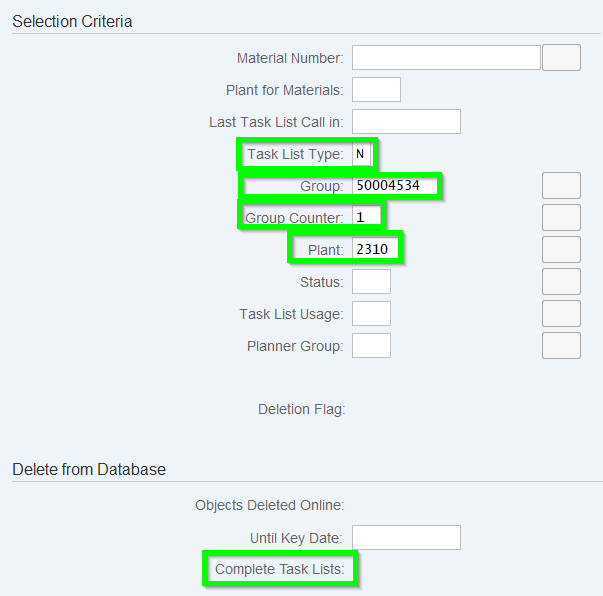Viewport: 603px width, 596px height.
Task: Click the Group field showing 50004534
Action: pos(396,186)
